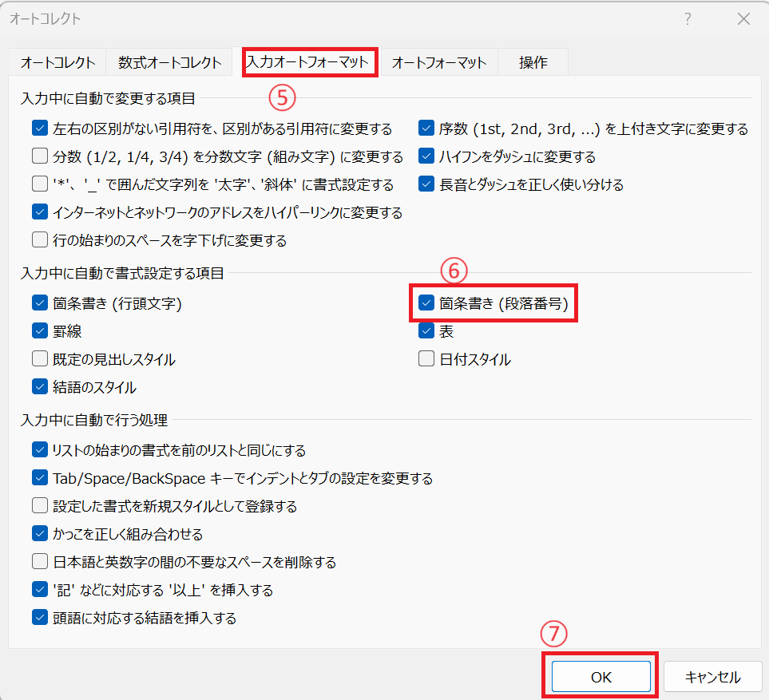
Task: Open the 数式オートコレクト tab
Action: [169, 62]
